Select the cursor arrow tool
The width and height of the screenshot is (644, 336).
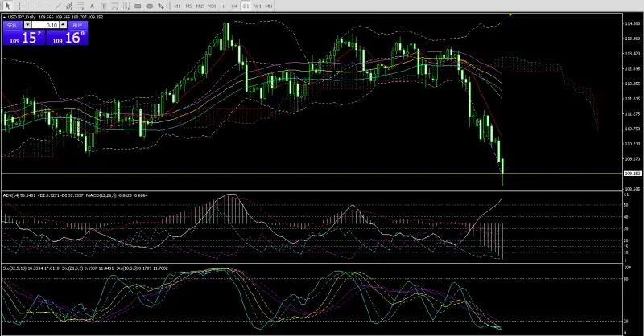6,6
